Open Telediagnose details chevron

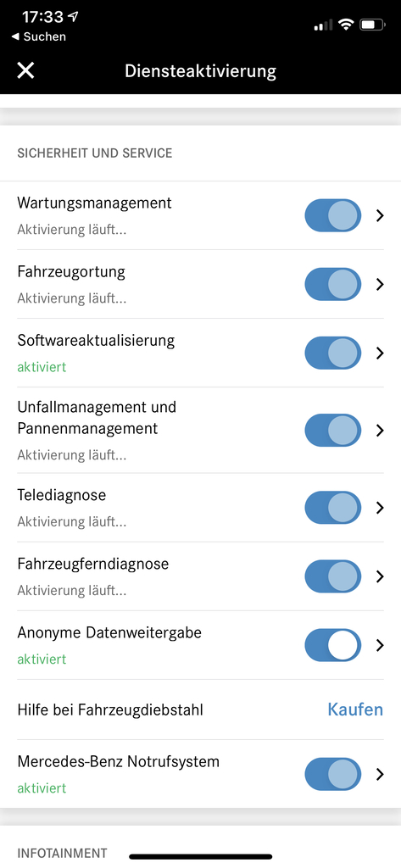pyautogui.click(x=380, y=508)
